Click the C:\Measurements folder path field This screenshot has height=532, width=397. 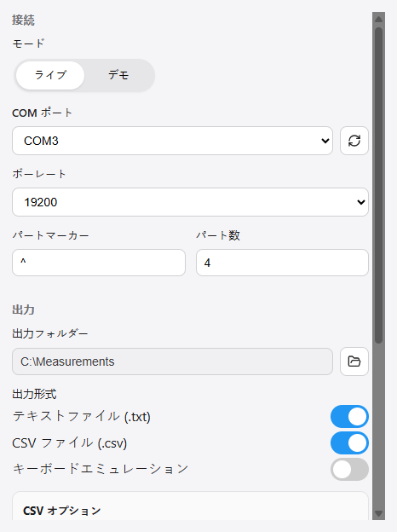pos(172,361)
